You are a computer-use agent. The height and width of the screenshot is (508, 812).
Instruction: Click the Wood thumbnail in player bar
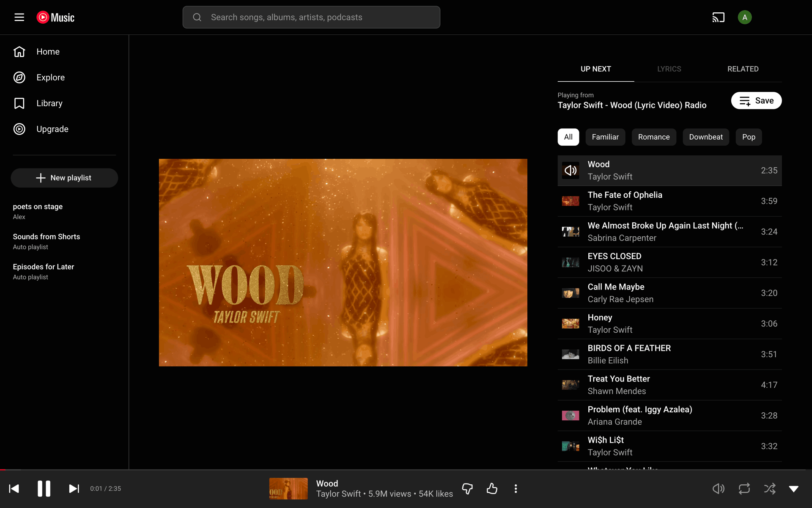click(x=288, y=489)
